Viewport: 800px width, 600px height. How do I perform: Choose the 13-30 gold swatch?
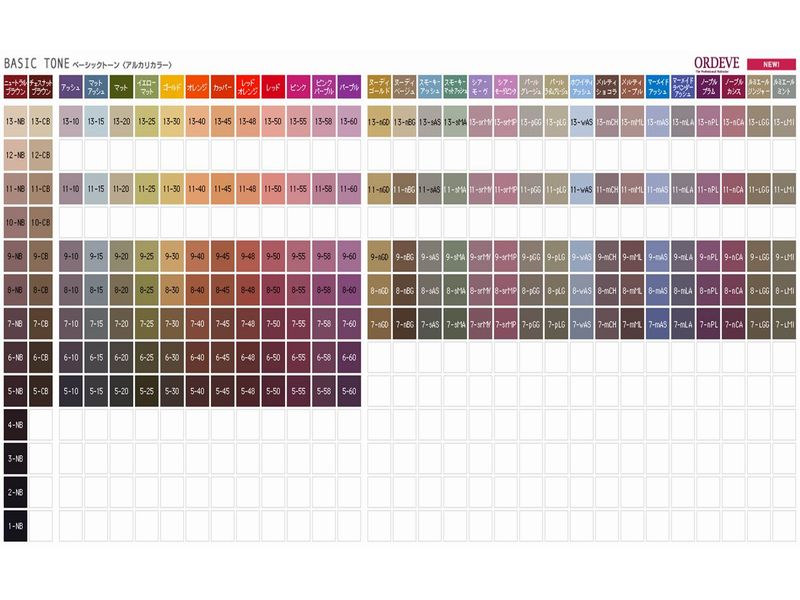tap(171, 121)
